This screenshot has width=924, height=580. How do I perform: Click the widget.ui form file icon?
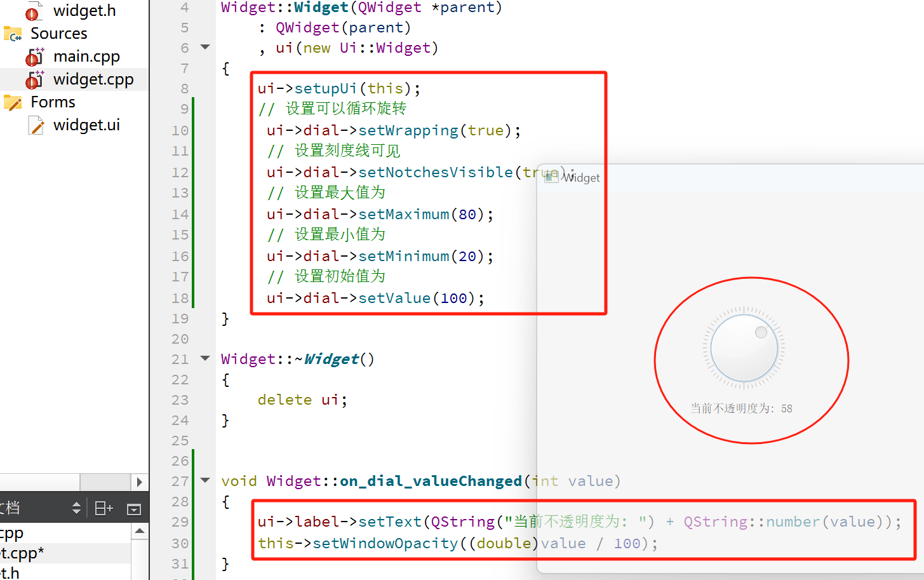(x=36, y=125)
